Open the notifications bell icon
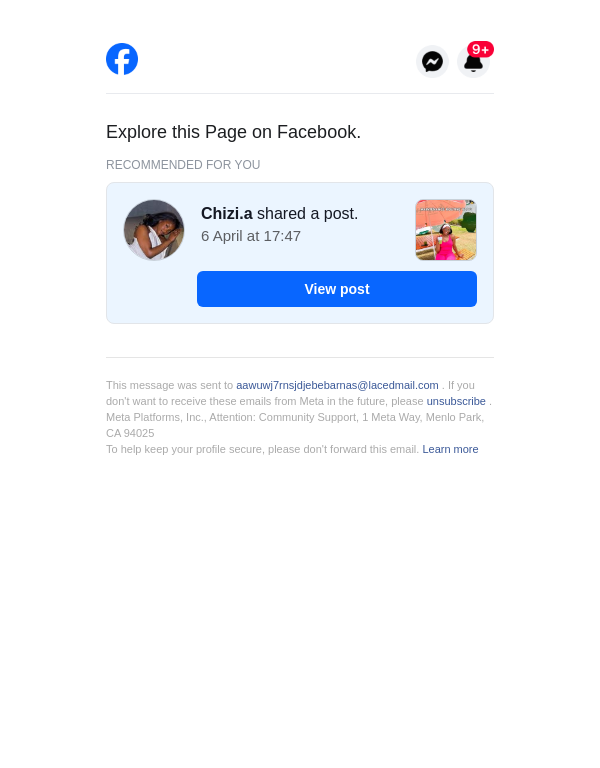This screenshot has width=600, height=768. tap(473, 63)
